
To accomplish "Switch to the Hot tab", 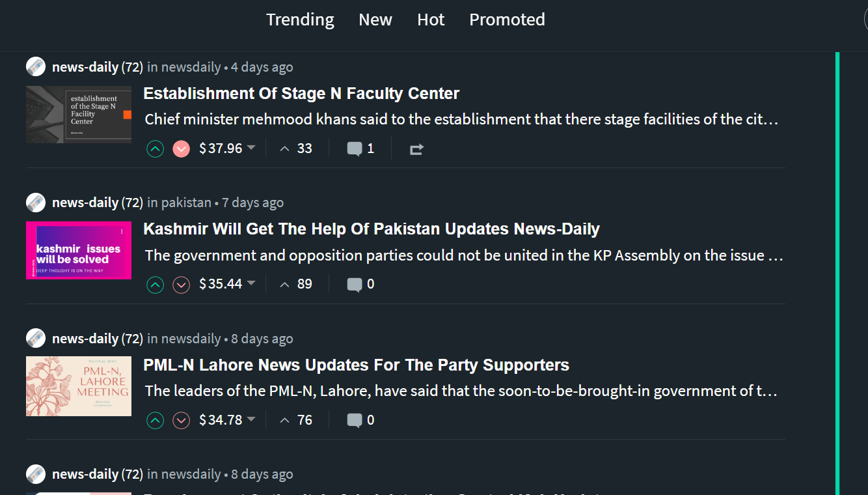I will coord(431,20).
